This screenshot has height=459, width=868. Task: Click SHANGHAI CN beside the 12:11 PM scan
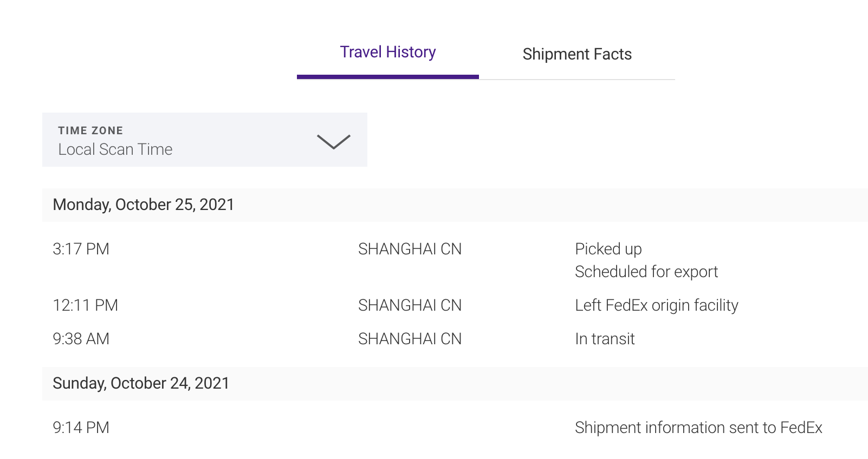410,305
